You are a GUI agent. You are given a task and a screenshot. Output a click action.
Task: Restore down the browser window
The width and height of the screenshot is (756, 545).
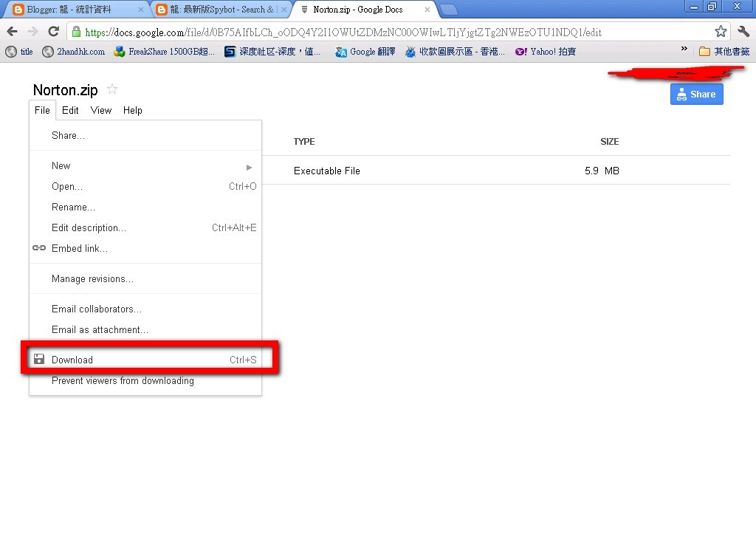click(x=712, y=7)
